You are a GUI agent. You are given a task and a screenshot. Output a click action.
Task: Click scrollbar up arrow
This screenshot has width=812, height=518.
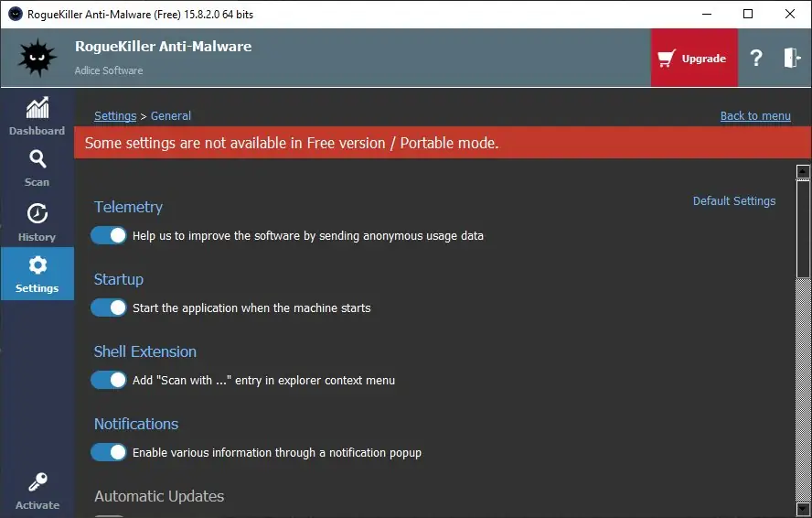(x=803, y=172)
